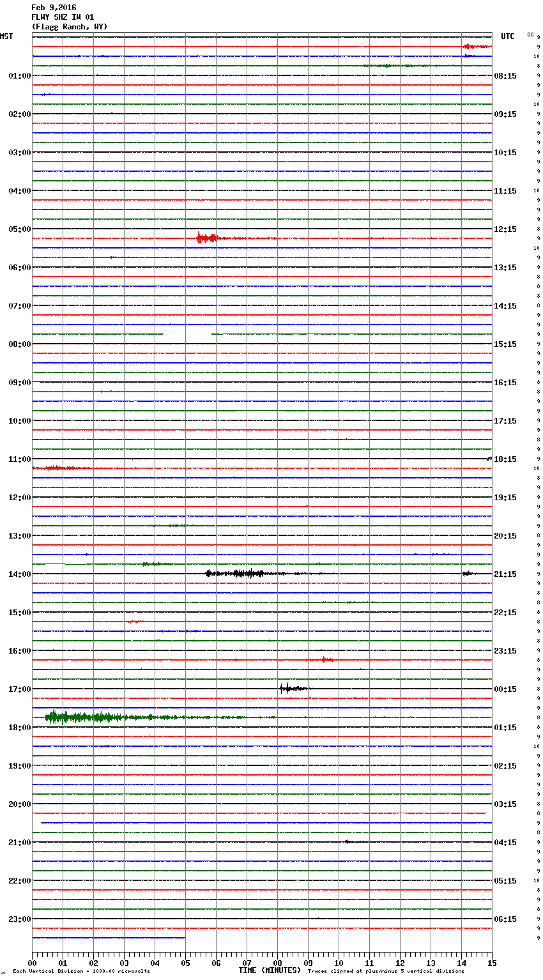Click the 07:00 MST row label
Screen dimensions: 543x980
(20, 306)
